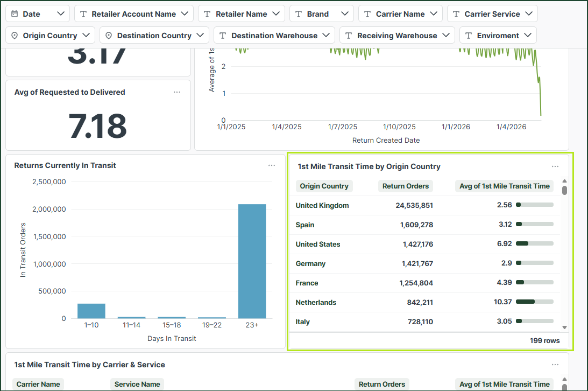This screenshot has width=588, height=391.
Task: Click the calendar icon on the Date filter
Action: pyautogui.click(x=15, y=14)
